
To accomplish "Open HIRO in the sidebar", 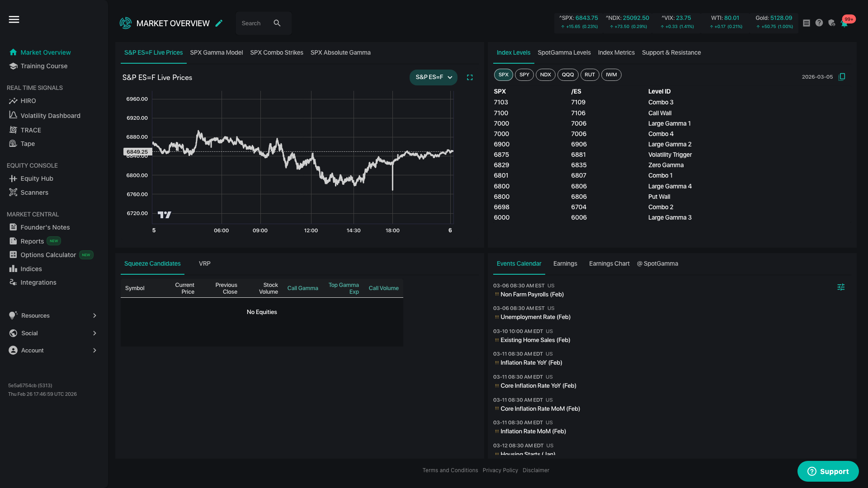I will pyautogui.click(x=28, y=101).
